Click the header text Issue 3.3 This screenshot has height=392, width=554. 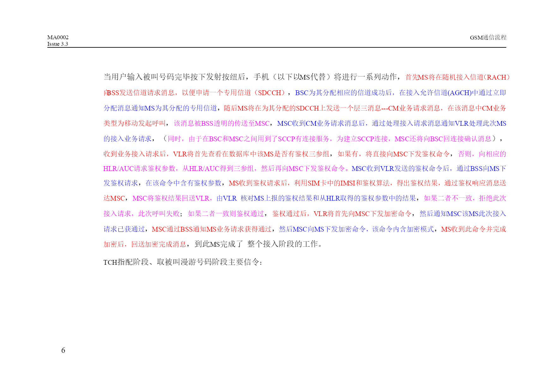coord(57,44)
